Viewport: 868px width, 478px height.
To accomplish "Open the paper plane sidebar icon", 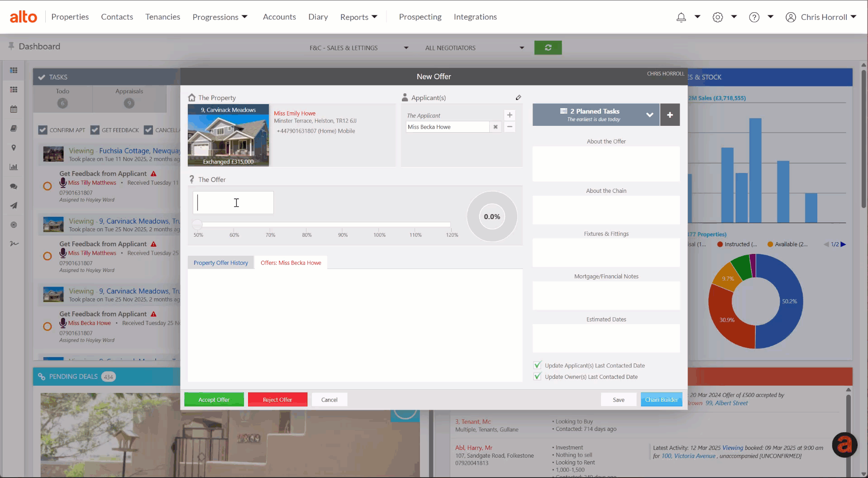I will tap(14, 206).
